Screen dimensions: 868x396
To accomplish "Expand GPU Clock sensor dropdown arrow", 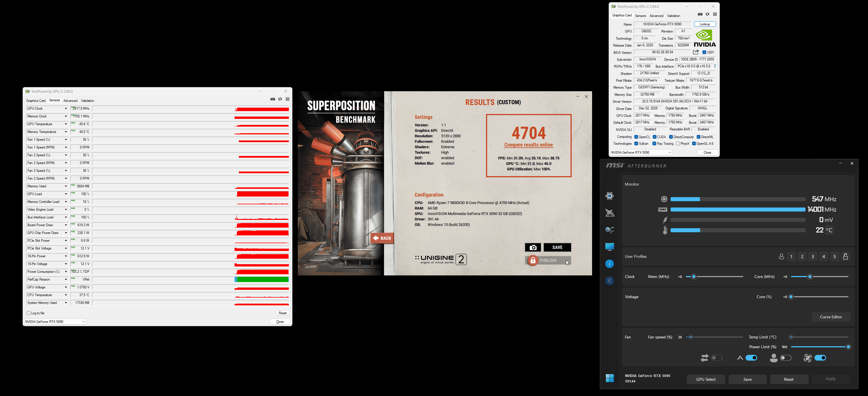I will [x=66, y=108].
